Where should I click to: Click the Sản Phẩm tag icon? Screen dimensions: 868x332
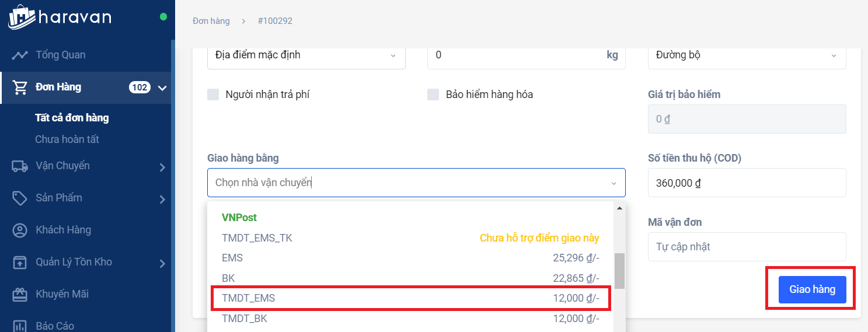pos(20,198)
